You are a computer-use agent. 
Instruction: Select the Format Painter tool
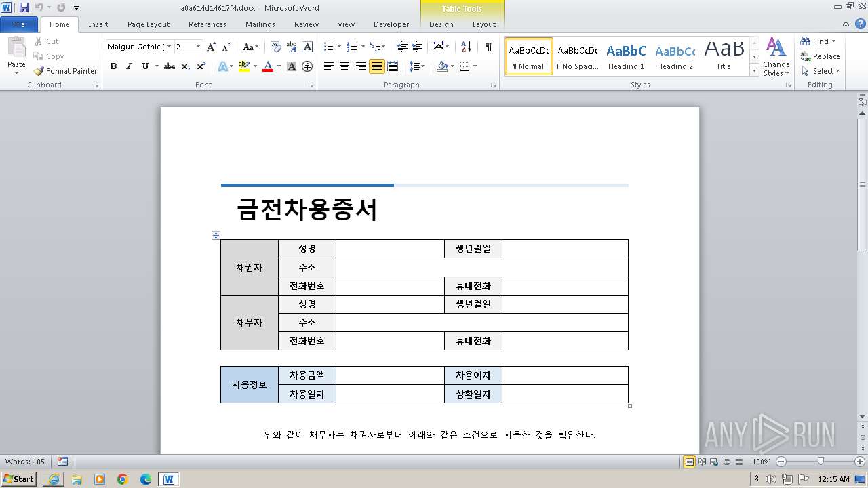click(66, 71)
